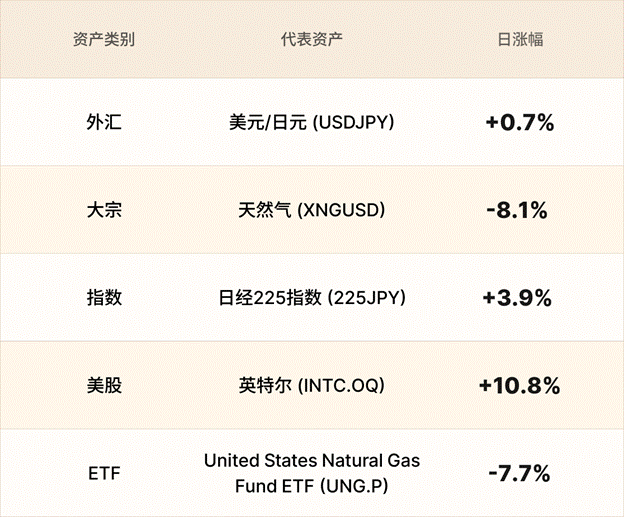Screen dimensions: 624x517
Task: Click the 代表资产 column header
Action: [x=312, y=41]
